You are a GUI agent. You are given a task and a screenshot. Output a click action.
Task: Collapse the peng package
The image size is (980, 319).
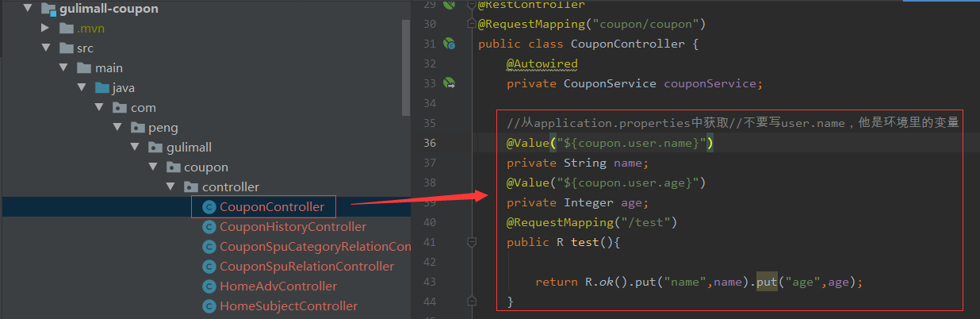pos(117,128)
